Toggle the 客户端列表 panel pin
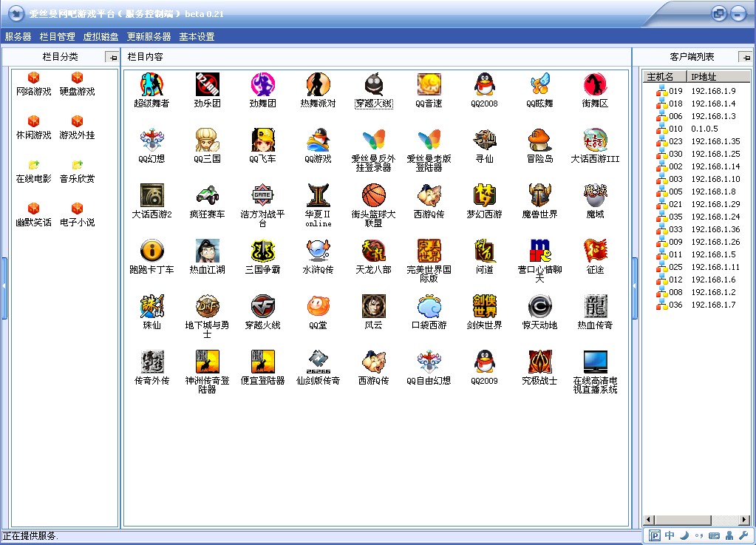 pos(745,57)
